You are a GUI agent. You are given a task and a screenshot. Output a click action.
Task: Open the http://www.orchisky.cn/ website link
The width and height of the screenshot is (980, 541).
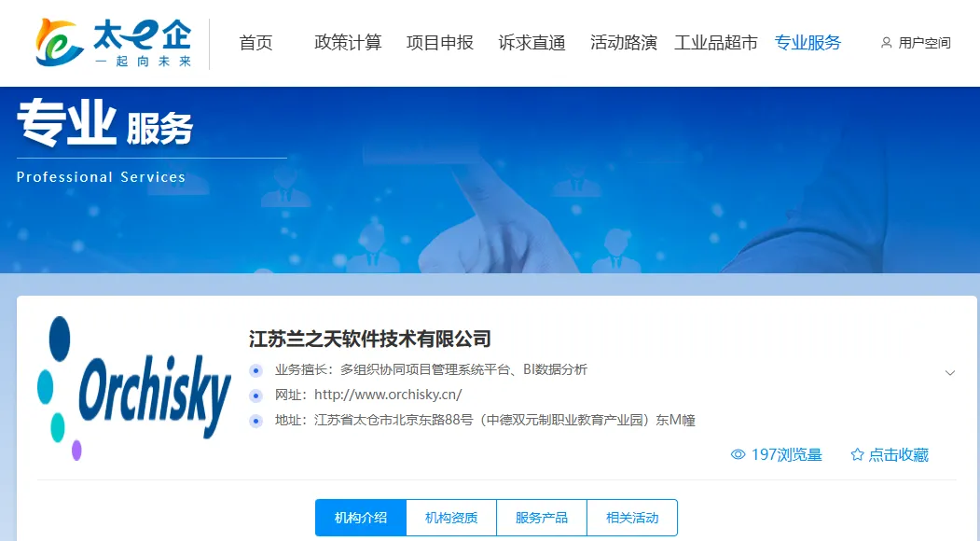click(388, 395)
